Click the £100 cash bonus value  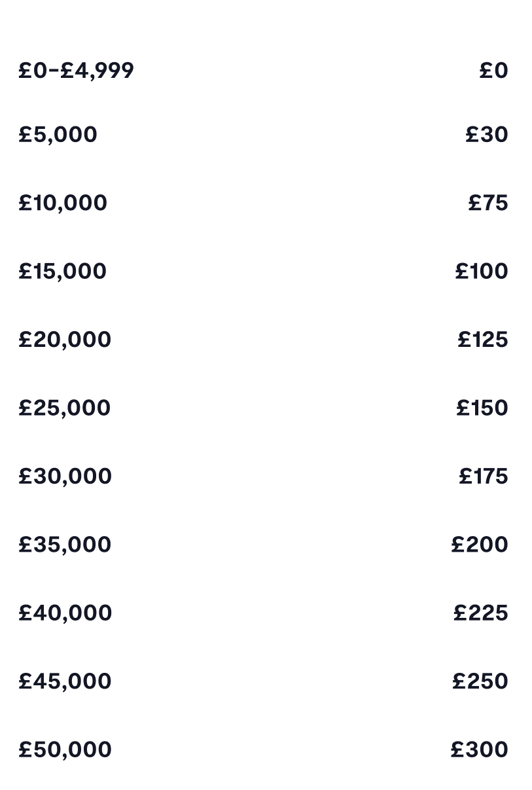[482, 271]
